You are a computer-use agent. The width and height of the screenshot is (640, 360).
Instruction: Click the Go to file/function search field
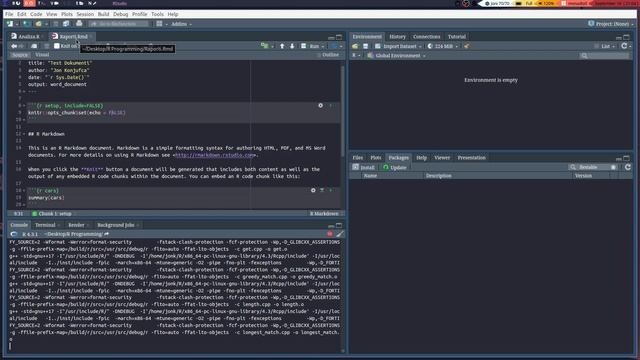pyautogui.click(x=119, y=24)
